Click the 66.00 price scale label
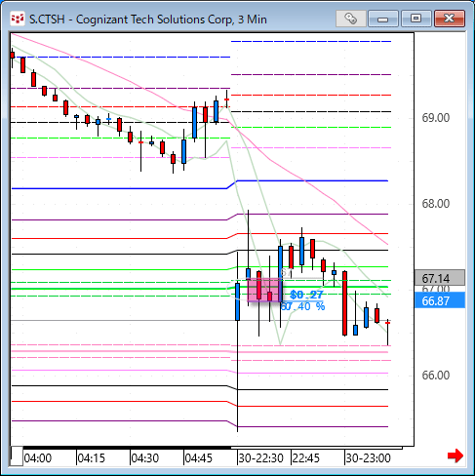 [436, 376]
